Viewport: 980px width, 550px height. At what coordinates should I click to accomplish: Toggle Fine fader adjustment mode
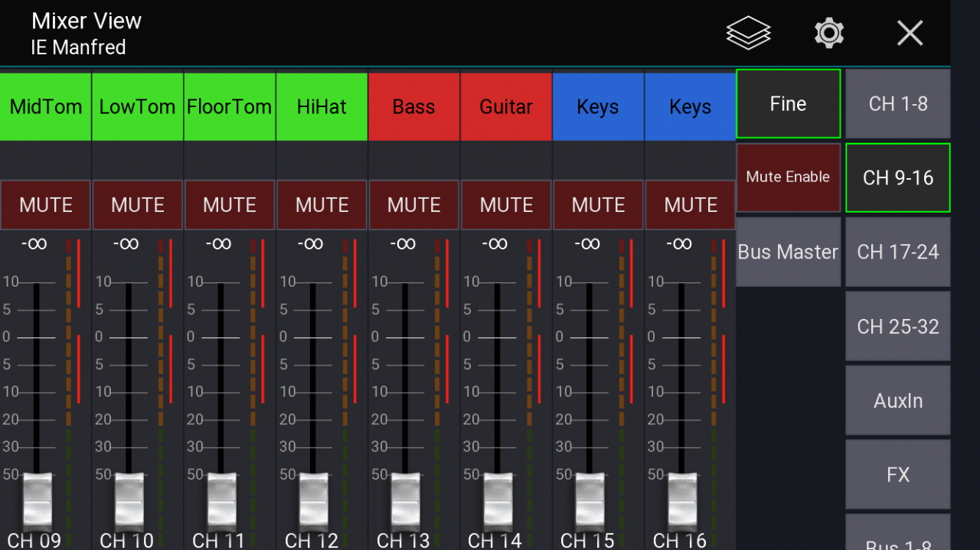pos(788,104)
